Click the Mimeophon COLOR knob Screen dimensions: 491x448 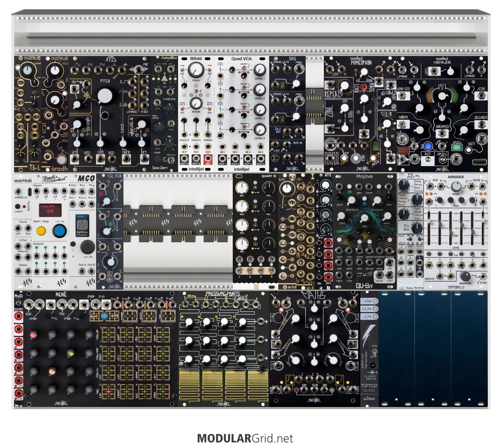(x=387, y=123)
